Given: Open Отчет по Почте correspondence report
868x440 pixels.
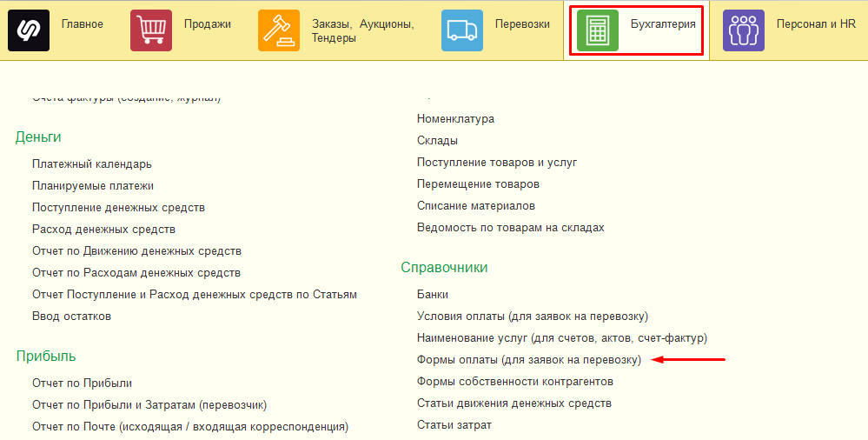Looking at the screenshot, I should (x=190, y=427).
